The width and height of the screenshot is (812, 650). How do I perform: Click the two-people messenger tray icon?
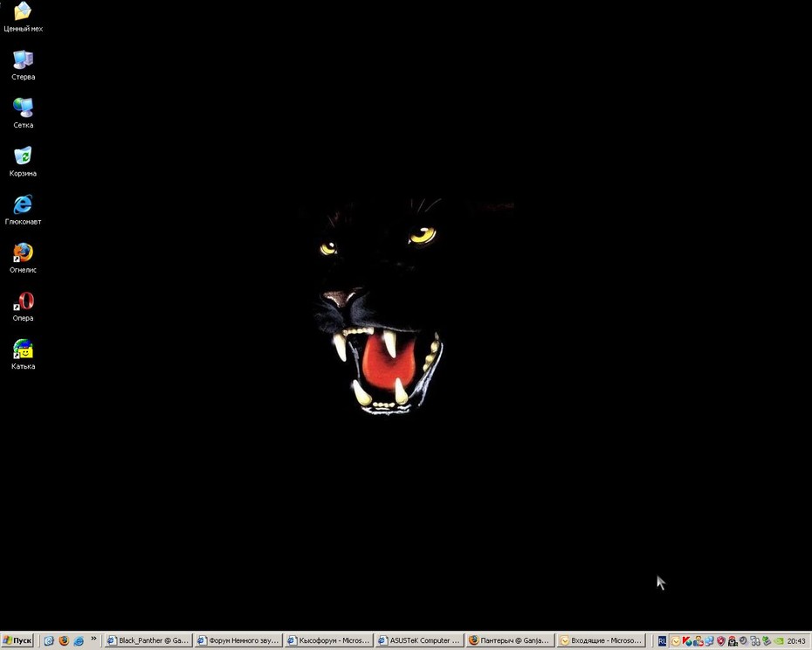click(698, 641)
